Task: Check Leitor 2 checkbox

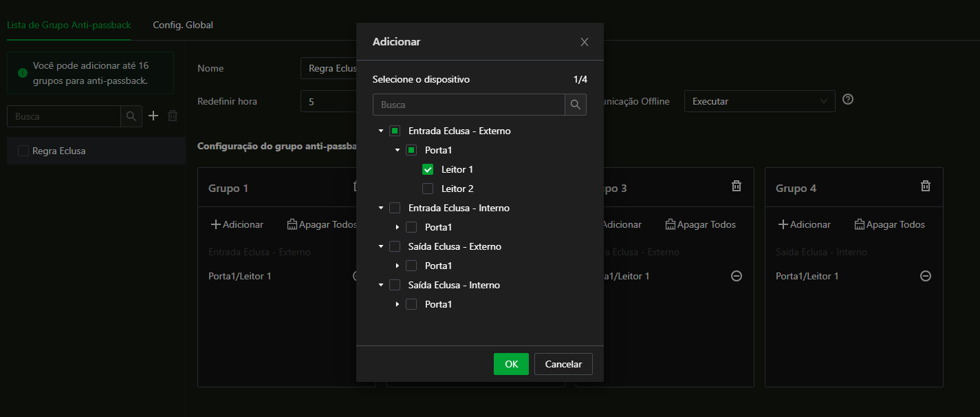Action: tap(428, 189)
